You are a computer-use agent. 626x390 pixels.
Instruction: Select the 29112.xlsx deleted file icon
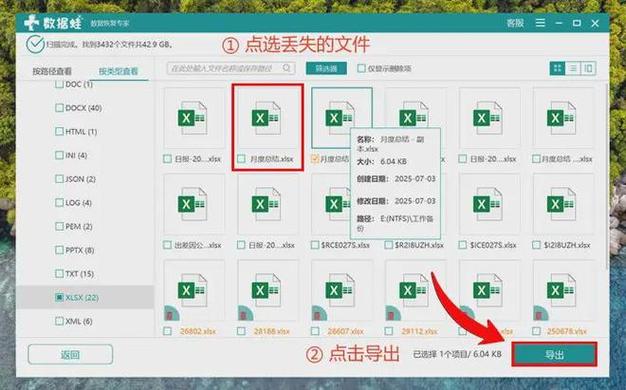click(414, 291)
